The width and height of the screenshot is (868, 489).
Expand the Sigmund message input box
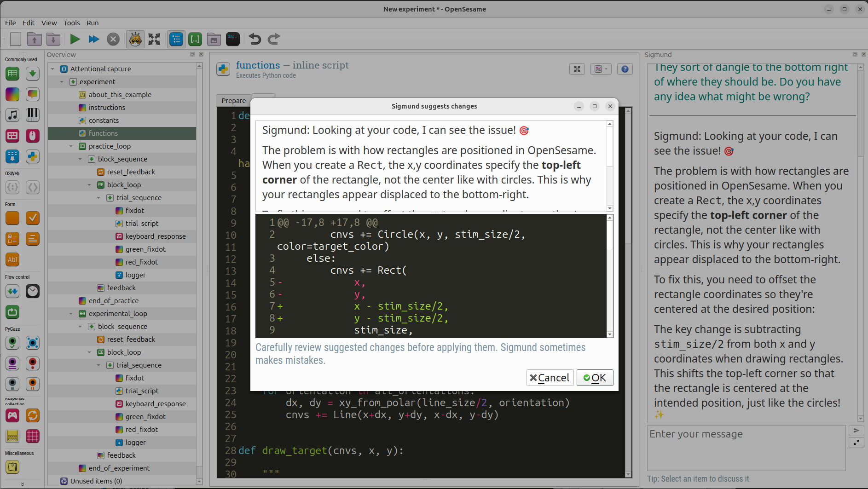click(856, 443)
